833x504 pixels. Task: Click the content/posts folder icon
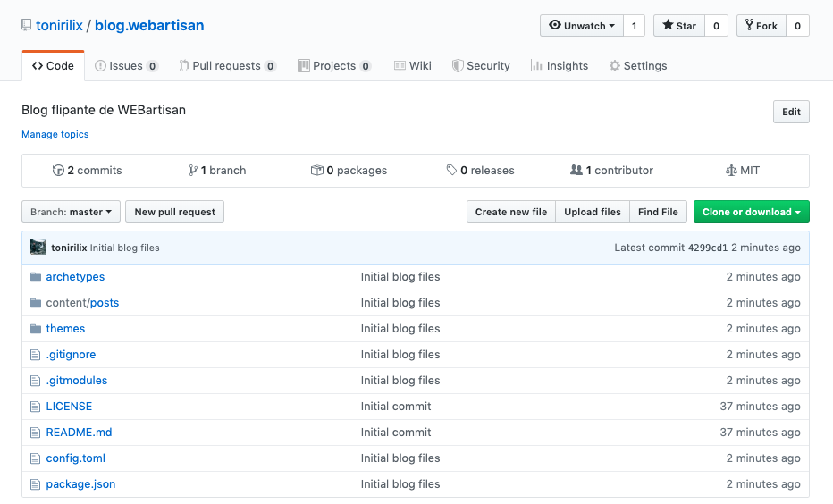pos(36,303)
